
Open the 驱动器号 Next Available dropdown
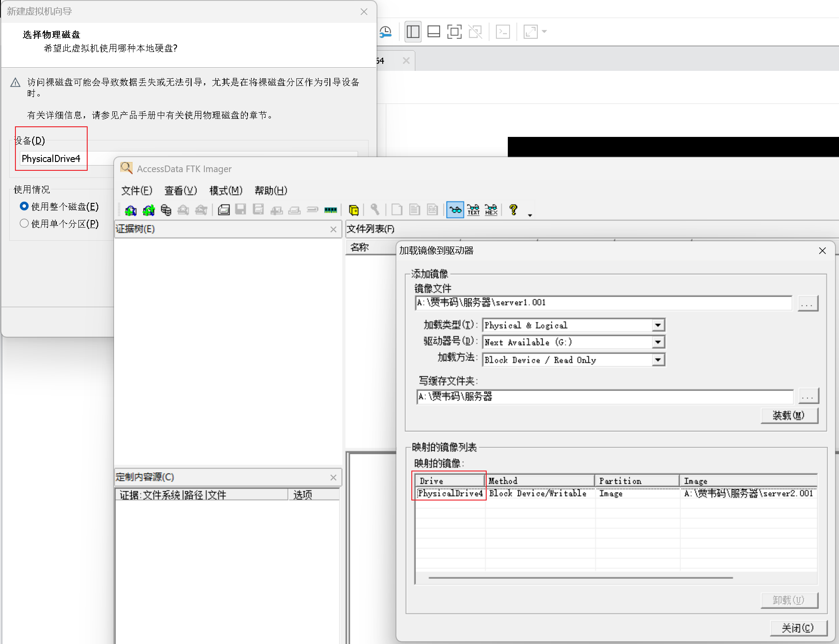[x=658, y=342]
